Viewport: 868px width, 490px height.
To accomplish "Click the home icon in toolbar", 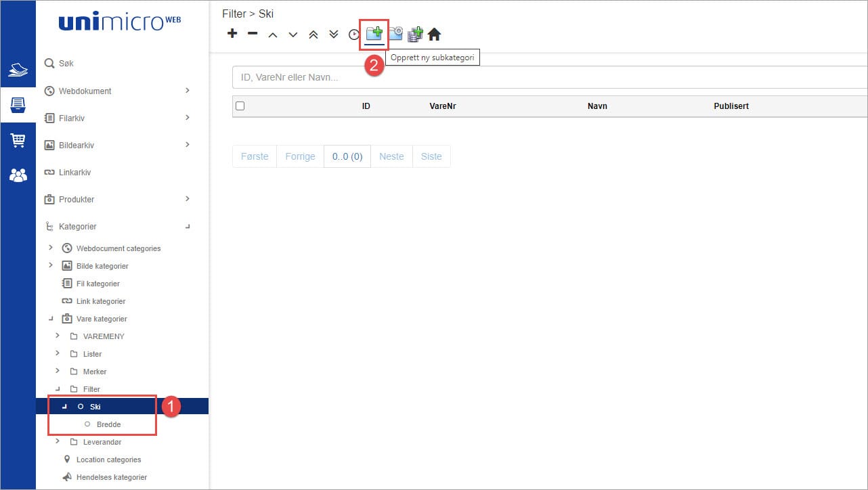I will tap(434, 34).
